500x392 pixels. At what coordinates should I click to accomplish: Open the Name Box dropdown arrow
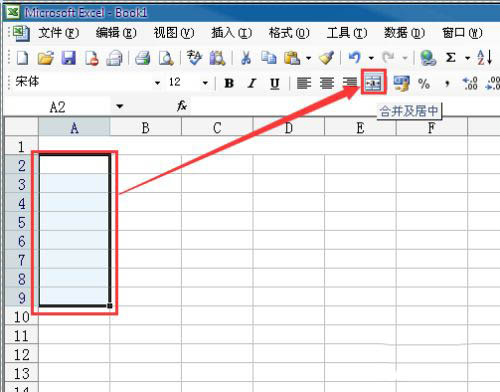pyautogui.click(x=120, y=107)
